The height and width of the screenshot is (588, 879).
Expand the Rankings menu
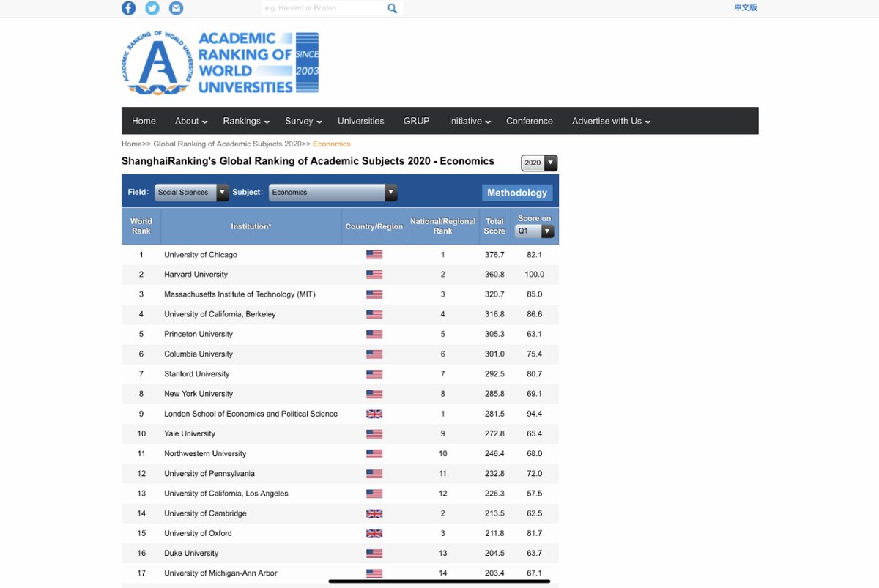point(246,121)
